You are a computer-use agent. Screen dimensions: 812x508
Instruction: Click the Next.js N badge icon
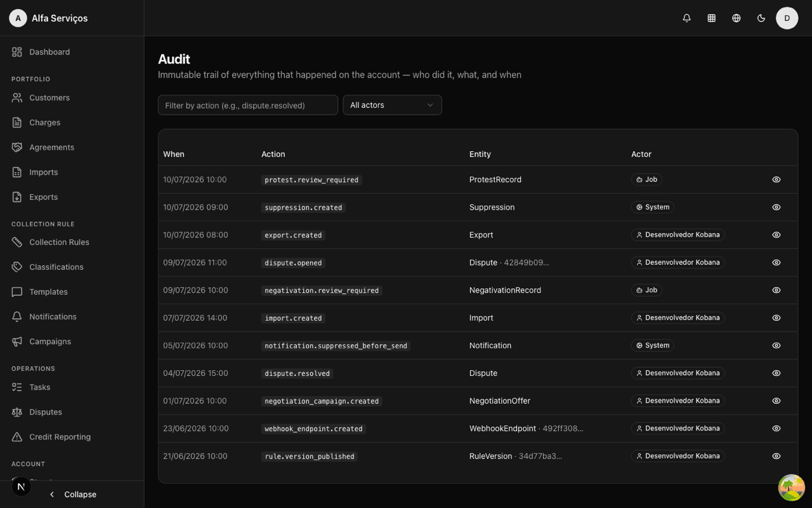(21, 487)
